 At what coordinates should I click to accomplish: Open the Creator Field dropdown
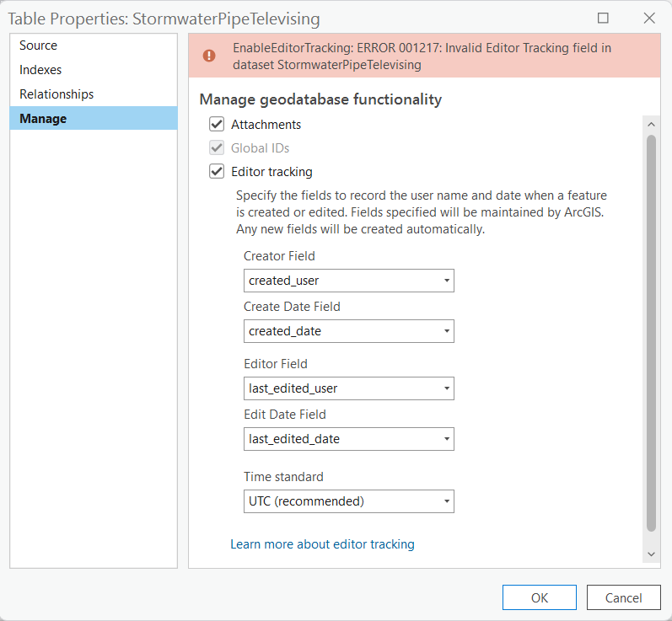(x=349, y=281)
